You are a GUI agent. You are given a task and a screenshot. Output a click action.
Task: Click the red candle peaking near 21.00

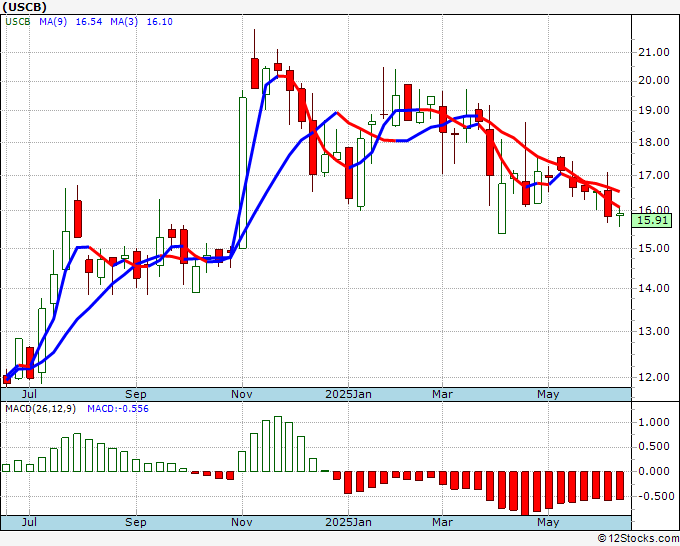click(x=255, y=74)
